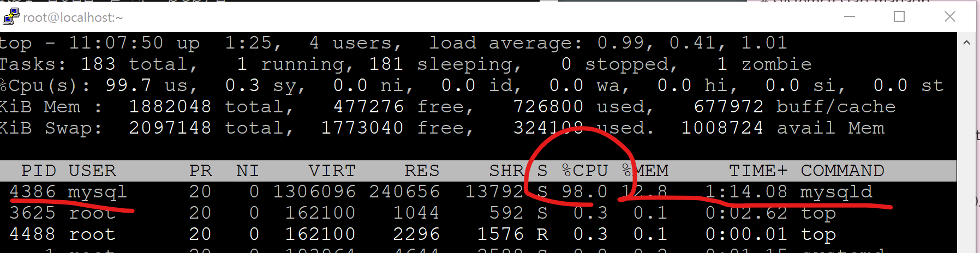The image size is (980, 253).
Task: Click the root@localhost:~ window title
Action: click(73, 17)
